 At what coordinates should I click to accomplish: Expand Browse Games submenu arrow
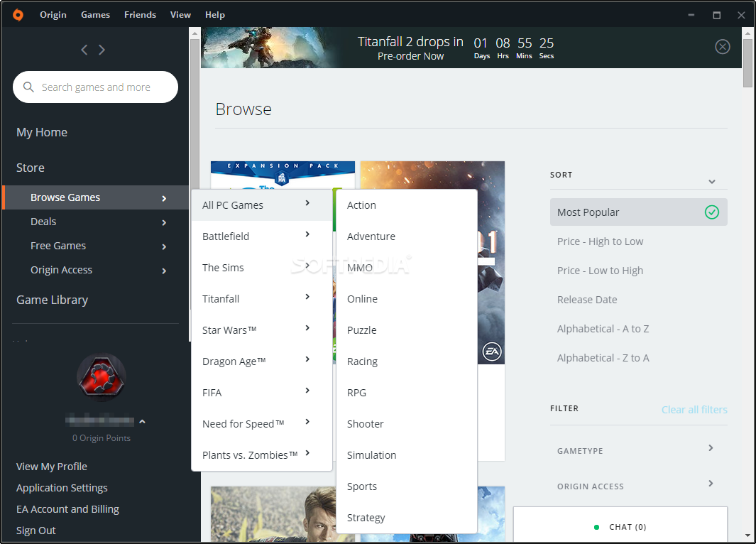[164, 198]
